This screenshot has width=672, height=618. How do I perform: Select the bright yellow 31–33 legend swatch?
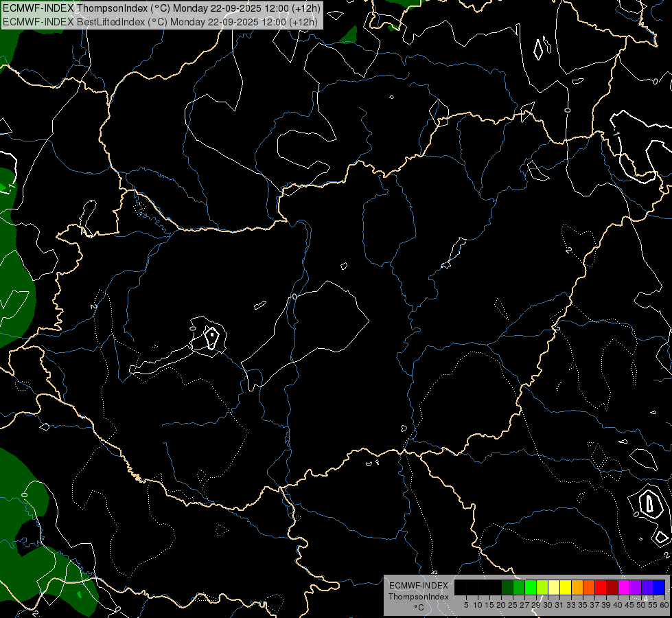pyautogui.click(x=566, y=587)
